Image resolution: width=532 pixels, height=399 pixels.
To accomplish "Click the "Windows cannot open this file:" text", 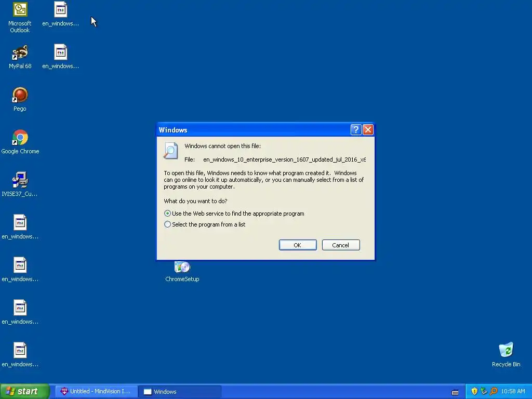I will pyautogui.click(x=222, y=146).
